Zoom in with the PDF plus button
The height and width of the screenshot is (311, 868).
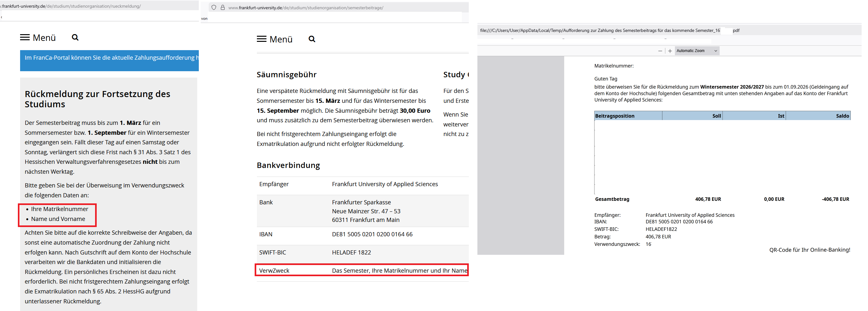670,51
